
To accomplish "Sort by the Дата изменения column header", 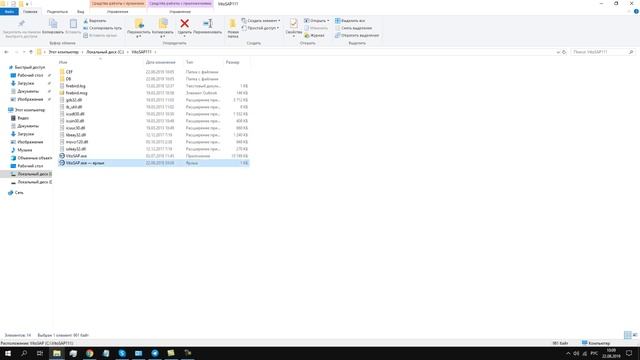I will [160, 62].
